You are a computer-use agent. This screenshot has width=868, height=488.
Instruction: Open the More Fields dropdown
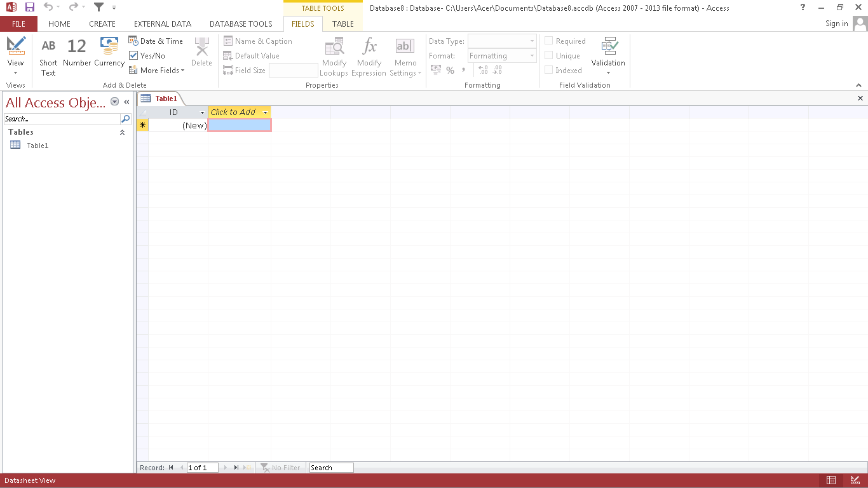tap(156, 70)
